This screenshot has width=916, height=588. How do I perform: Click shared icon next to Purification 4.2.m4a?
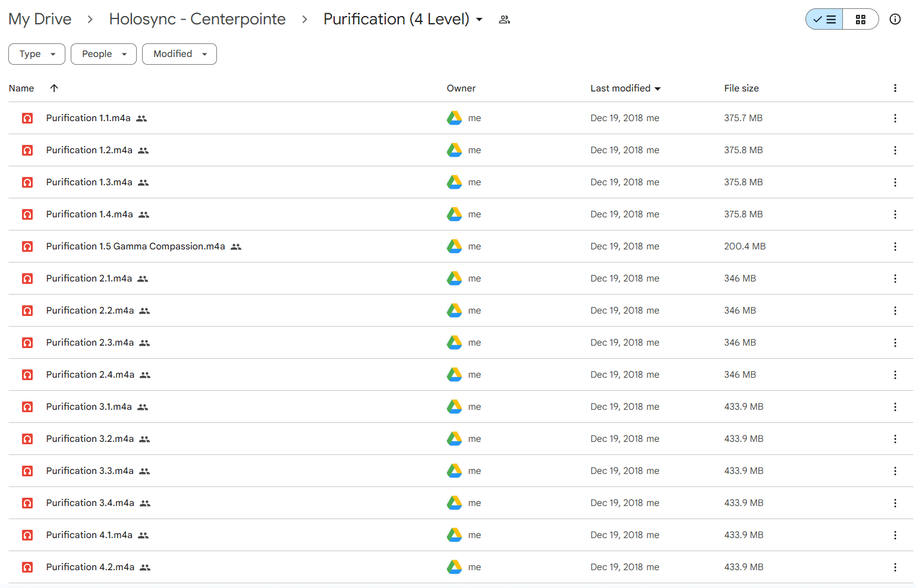coord(145,568)
